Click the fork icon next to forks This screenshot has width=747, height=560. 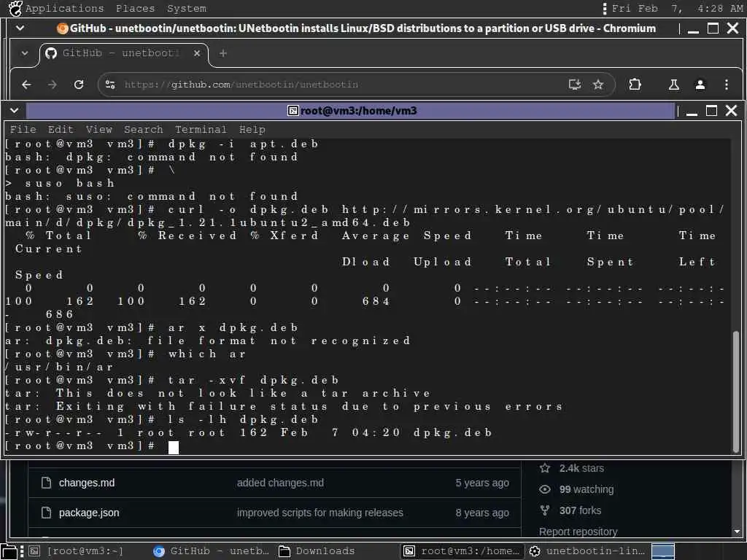tap(545, 510)
